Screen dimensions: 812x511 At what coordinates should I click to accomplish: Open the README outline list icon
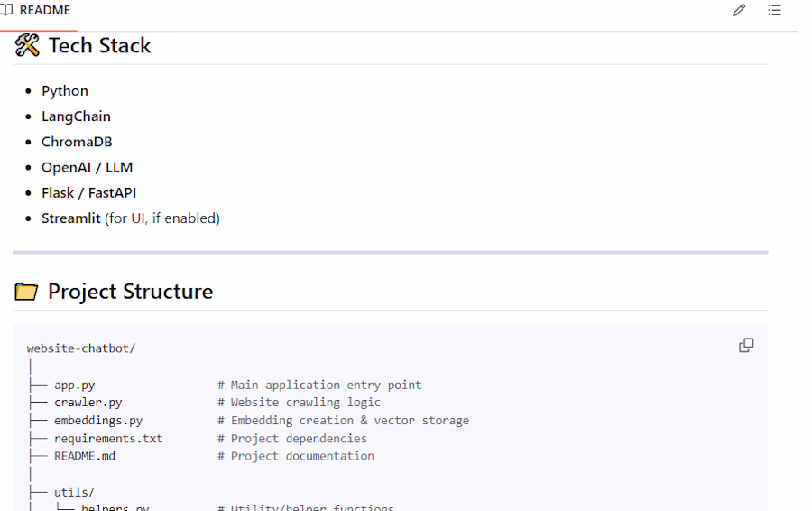[x=774, y=11]
